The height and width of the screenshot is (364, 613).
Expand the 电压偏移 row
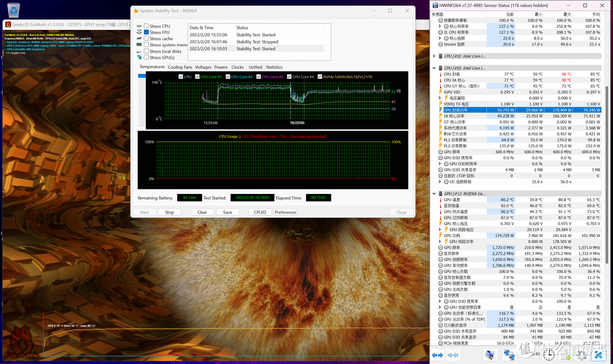pos(440,98)
